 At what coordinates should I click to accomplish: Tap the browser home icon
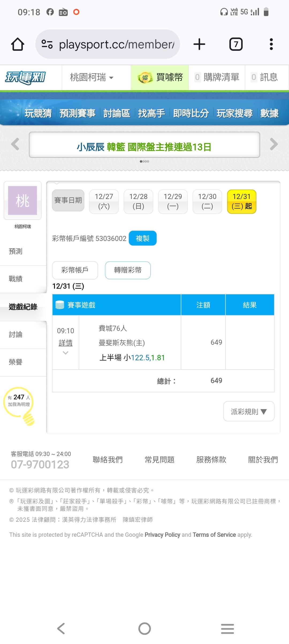click(x=18, y=44)
